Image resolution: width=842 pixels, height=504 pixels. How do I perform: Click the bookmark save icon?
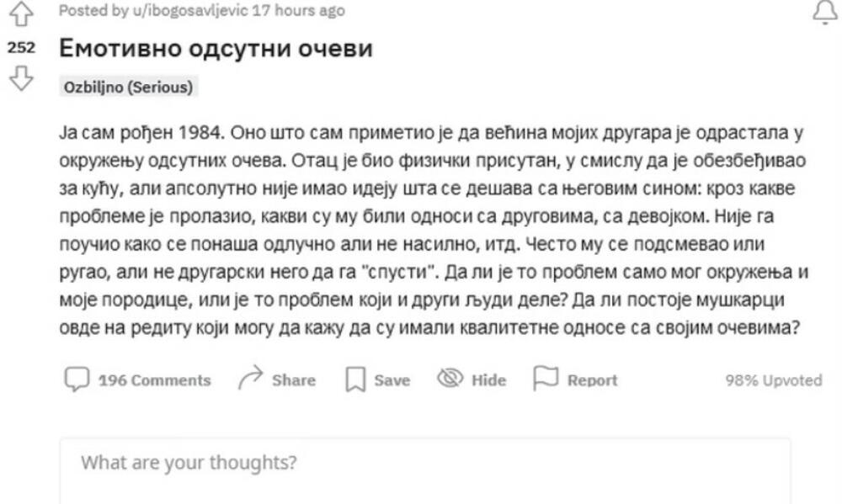click(x=355, y=380)
